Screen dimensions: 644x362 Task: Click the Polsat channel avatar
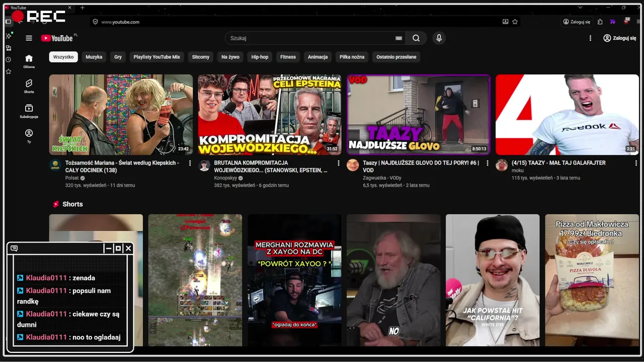point(55,165)
